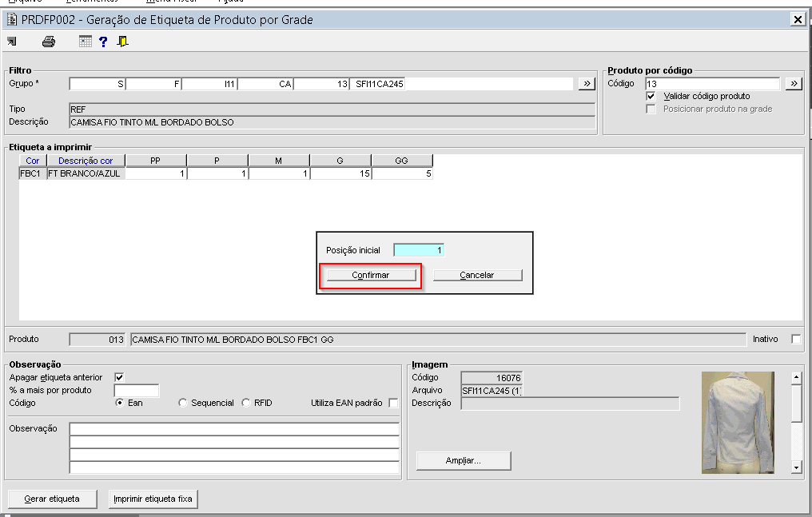Image resolution: width=812 pixels, height=517 pixels.
Task: Click the Cor column header
Action: [33, 161]
